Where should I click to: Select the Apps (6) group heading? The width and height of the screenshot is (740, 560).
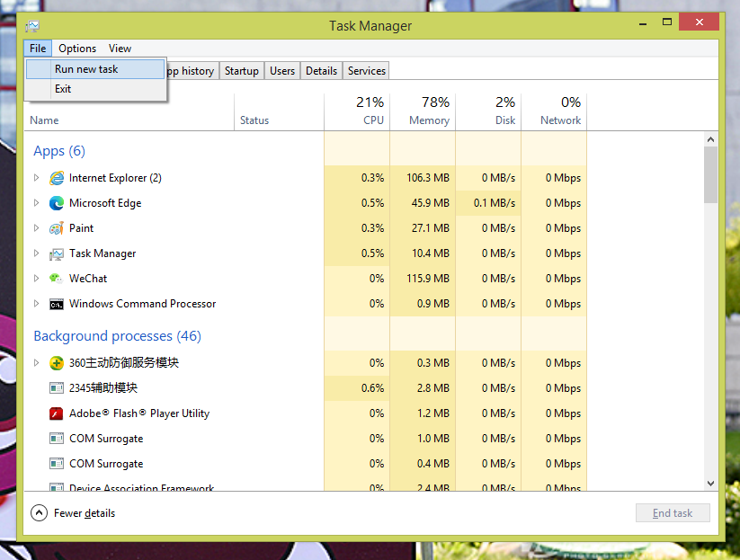pos(59,151)
